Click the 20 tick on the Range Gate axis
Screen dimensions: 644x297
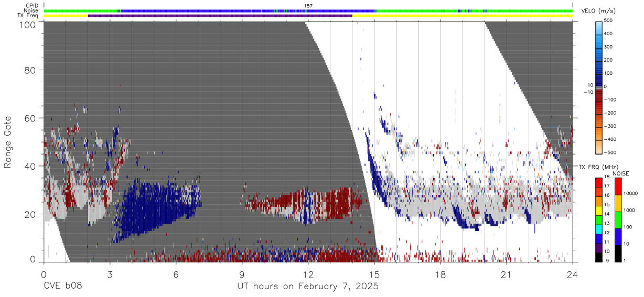(31, 214)
